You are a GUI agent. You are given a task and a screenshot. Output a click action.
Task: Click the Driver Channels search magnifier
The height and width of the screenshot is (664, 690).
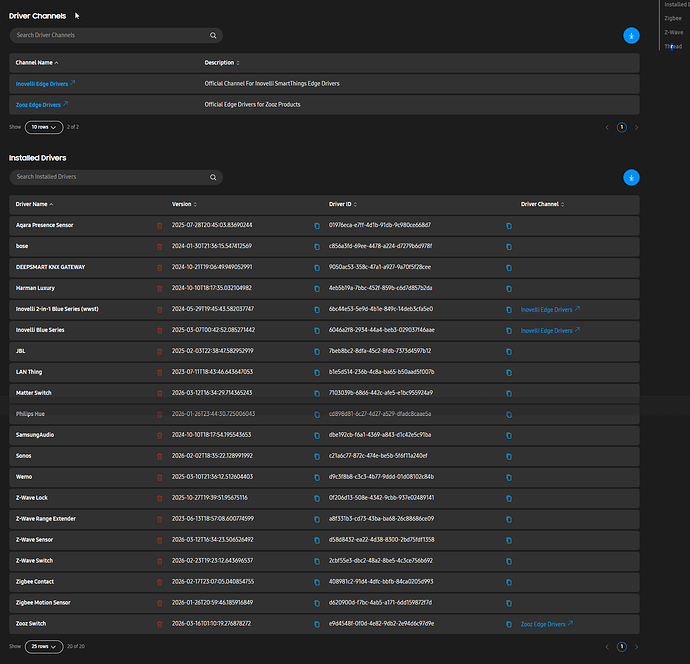pyautogui.click(x=213, y=35)
